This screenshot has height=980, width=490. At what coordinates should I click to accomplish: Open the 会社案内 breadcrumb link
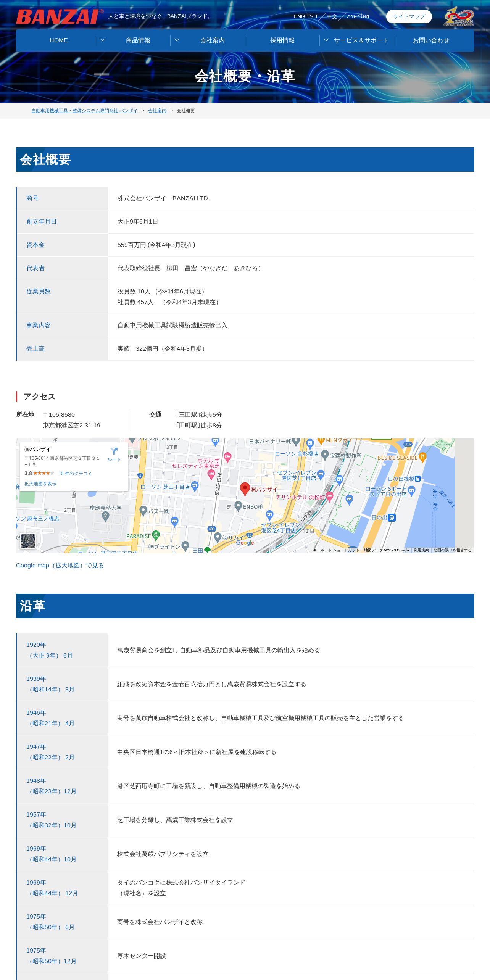click(x=157, y=111)
